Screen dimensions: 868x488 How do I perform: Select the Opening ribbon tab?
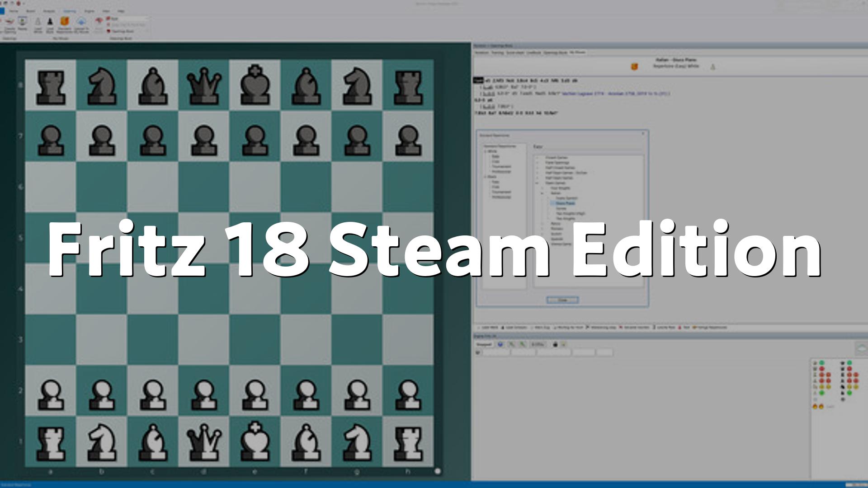[x=70, y=11]
